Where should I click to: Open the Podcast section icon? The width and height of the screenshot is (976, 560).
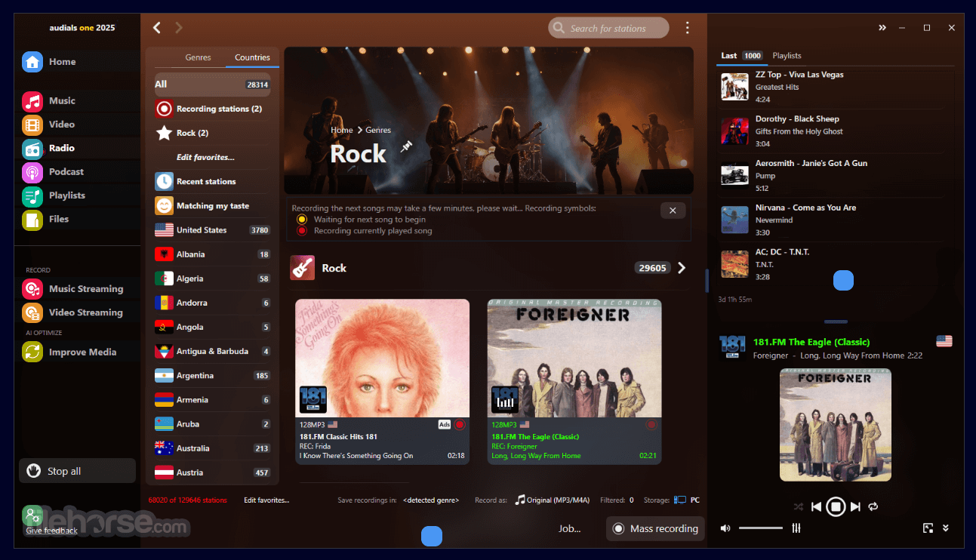click(x=32, y=172)
